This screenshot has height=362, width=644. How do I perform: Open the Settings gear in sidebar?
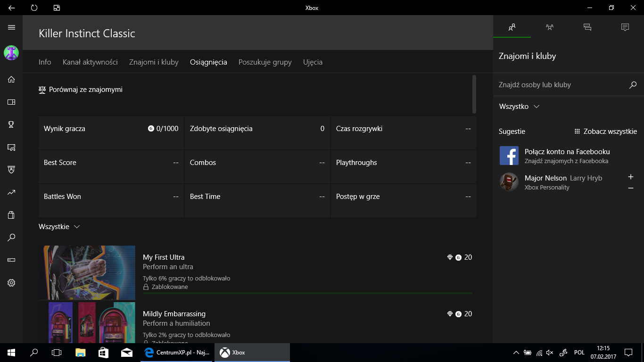click(x=11, y=283)
